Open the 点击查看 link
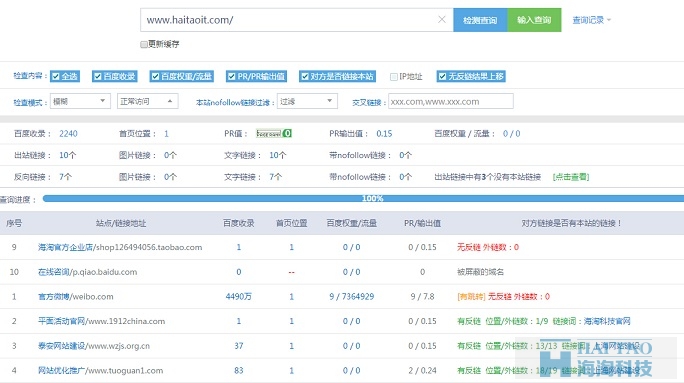The height and width of the screenshot is (383, 684). 571,177
